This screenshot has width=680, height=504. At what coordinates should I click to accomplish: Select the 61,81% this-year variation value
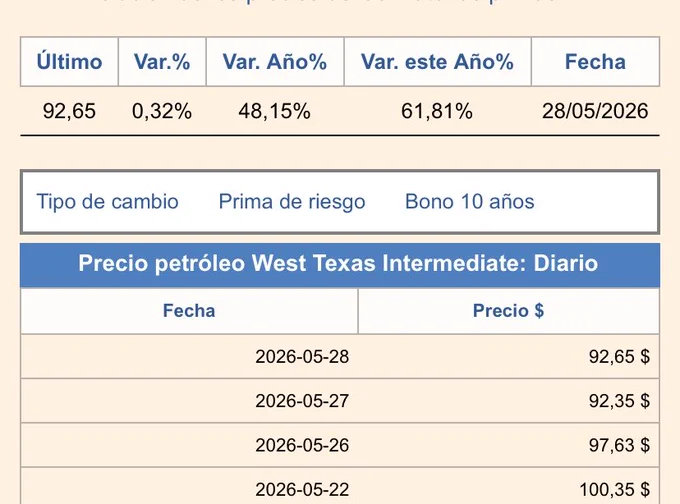[437, 111]
